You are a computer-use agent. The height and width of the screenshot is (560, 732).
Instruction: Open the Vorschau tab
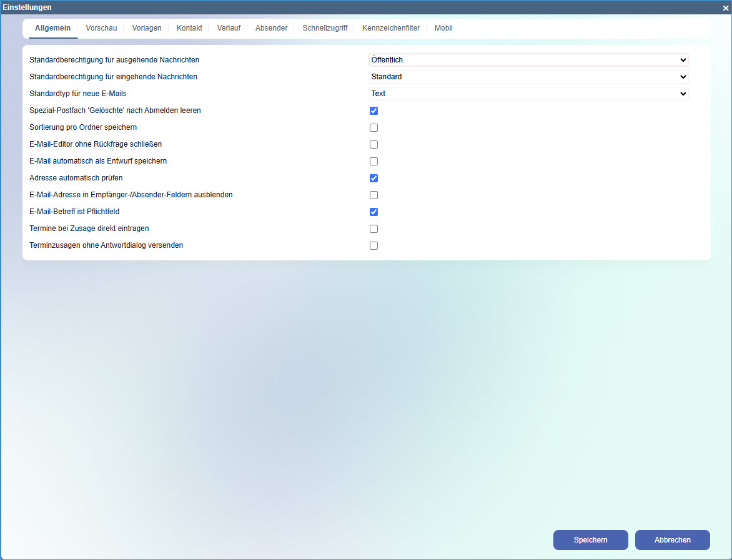tap(101, 28)
